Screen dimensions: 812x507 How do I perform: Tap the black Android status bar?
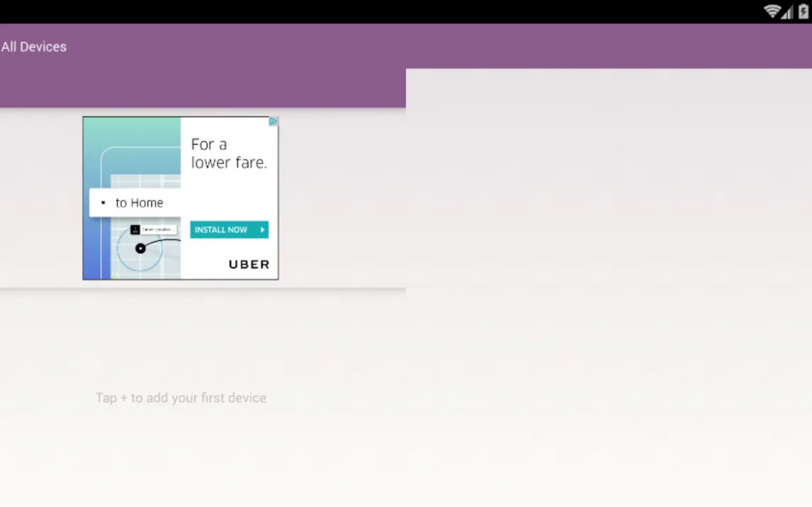354,11
